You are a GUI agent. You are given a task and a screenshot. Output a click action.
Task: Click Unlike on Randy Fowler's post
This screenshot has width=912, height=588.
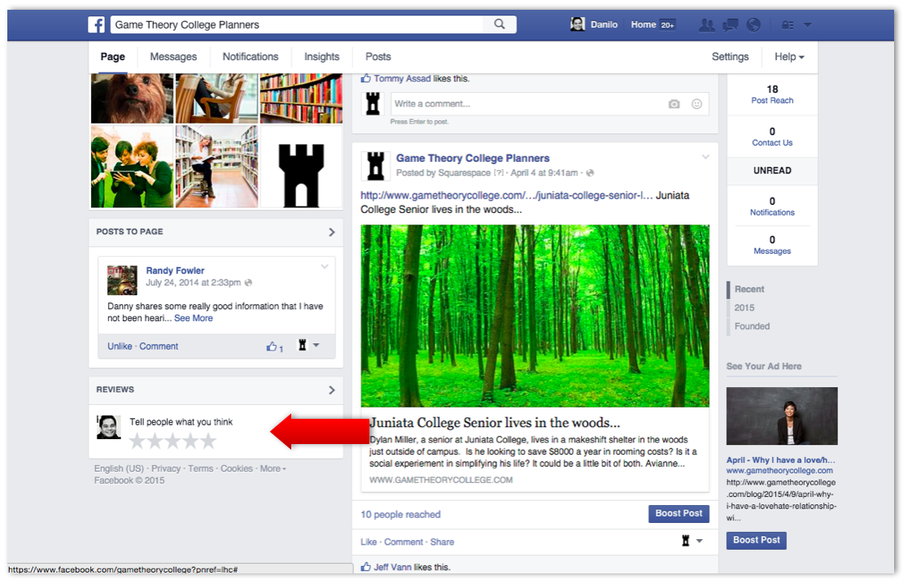(x=120, y=346)
